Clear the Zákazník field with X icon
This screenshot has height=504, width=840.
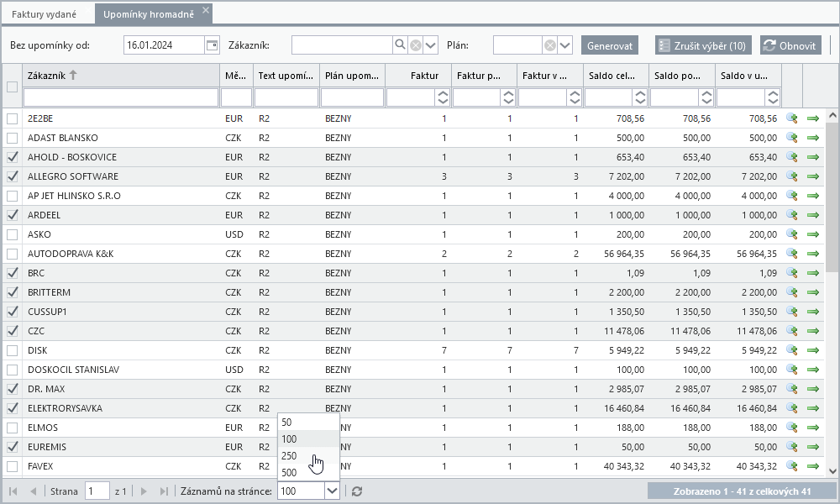(x=416, y=45)
